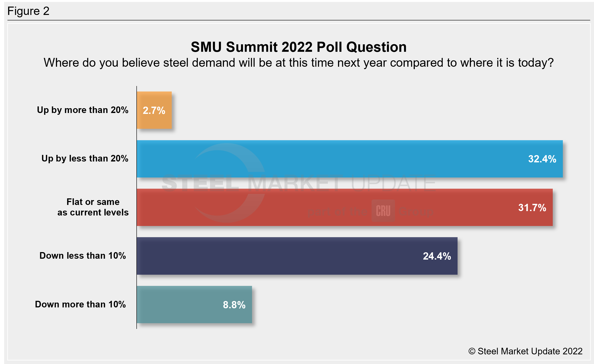Click the 8.8% value label
Image resolution: width=594 pixels, height=364 pixels.
tap(234, 305)
